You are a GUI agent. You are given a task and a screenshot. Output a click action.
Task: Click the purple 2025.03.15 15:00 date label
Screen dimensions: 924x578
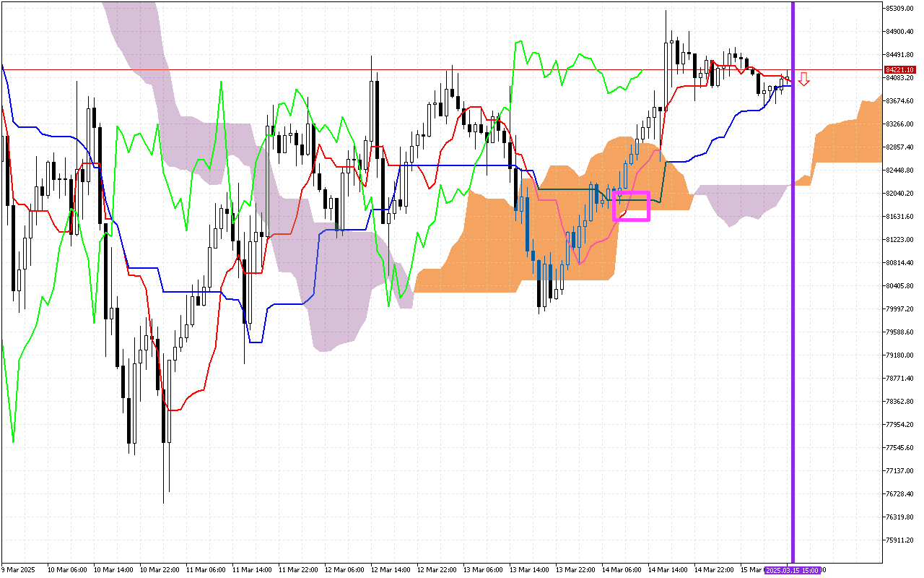792,570
